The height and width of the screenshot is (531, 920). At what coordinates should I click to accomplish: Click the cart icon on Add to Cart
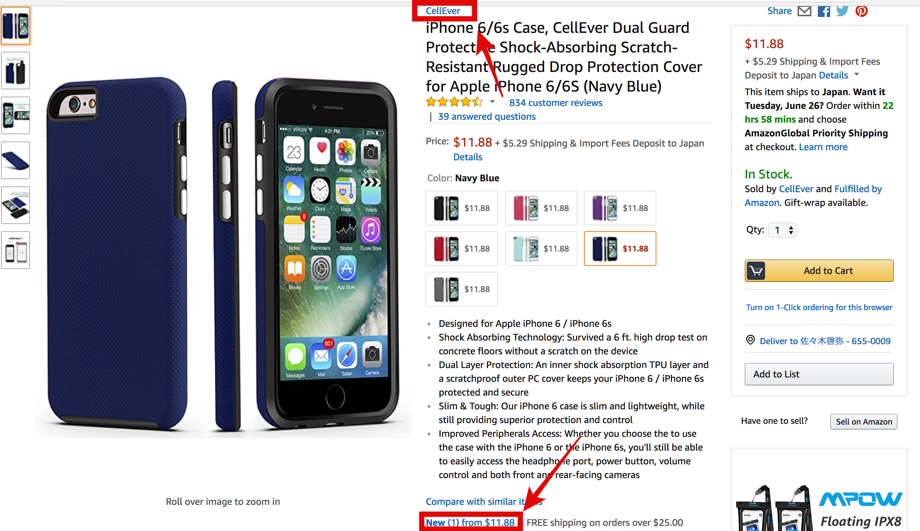756,270
